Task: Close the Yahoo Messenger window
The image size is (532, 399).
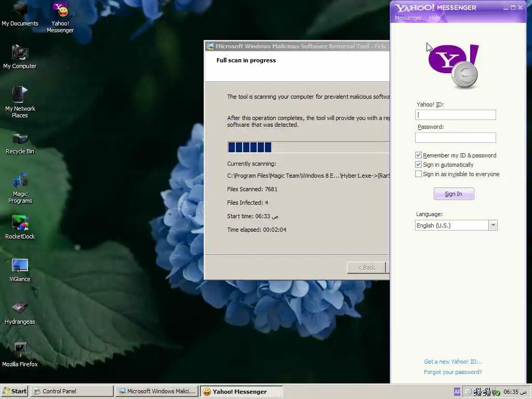Action: point(521,8)
